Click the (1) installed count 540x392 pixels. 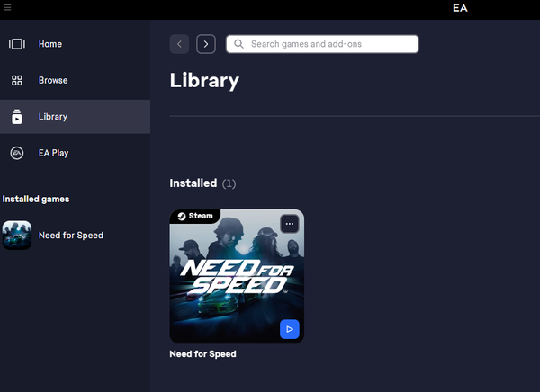coord(229,183)
